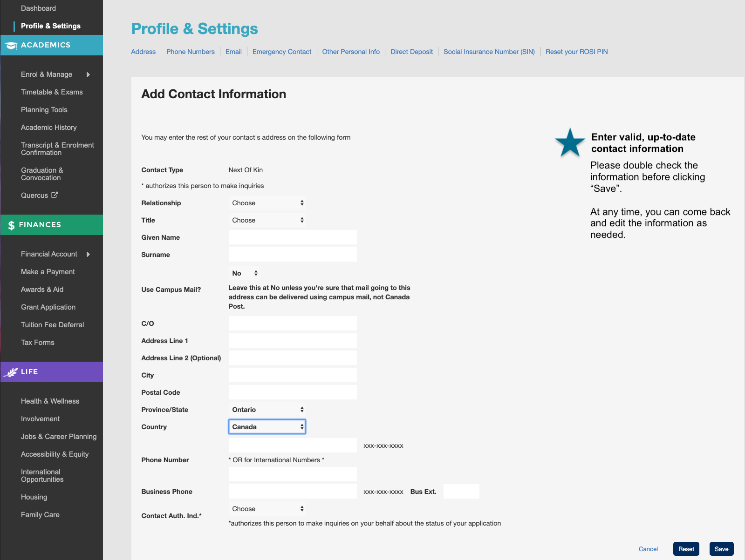Click the Quercus external link icon
This screenshot has width=745, height=560.
tap(55, 195)
